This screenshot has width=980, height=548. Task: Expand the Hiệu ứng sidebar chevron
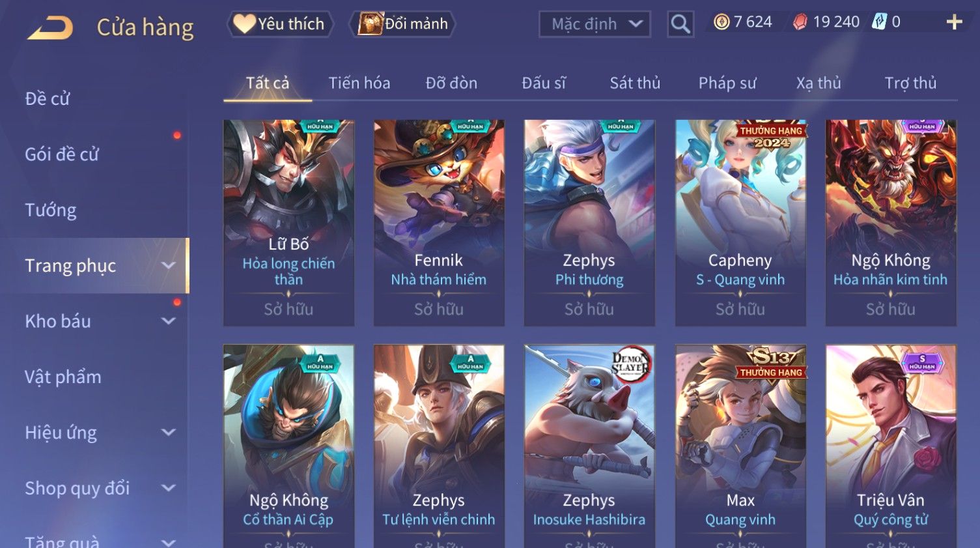[x=169, y=433]
